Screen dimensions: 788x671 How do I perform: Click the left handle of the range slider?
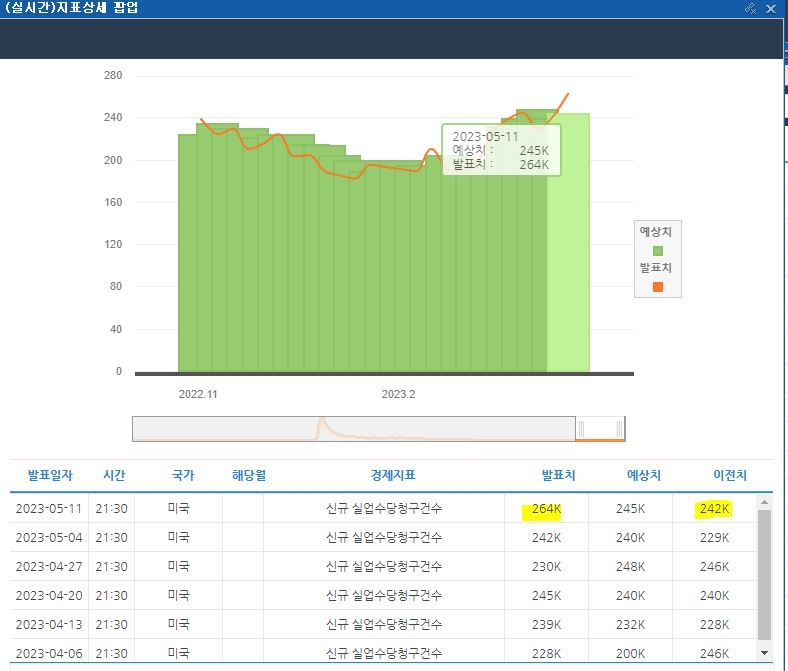(581, 429)
